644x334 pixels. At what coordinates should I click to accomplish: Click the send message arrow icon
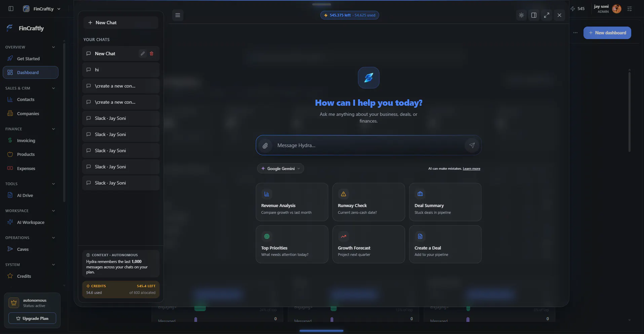tap(472, 145)
